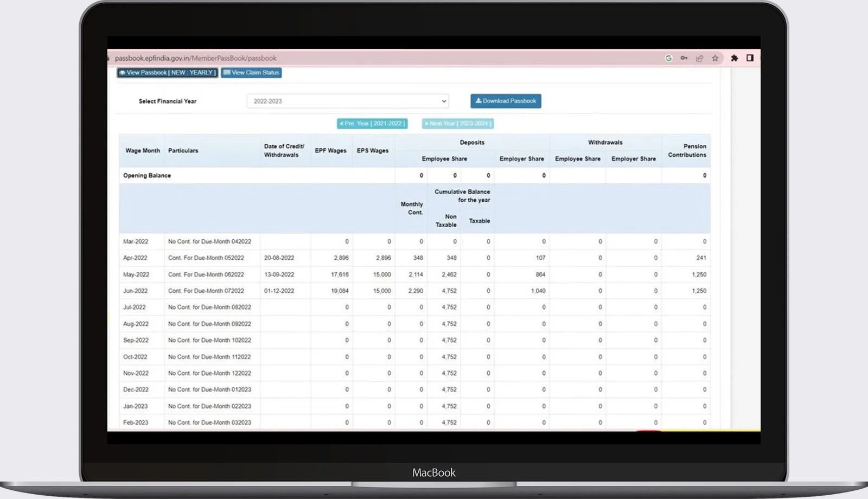Click the EPF wages value 17,616
Screen dimensions: 868x499
(x=340, y=275)
